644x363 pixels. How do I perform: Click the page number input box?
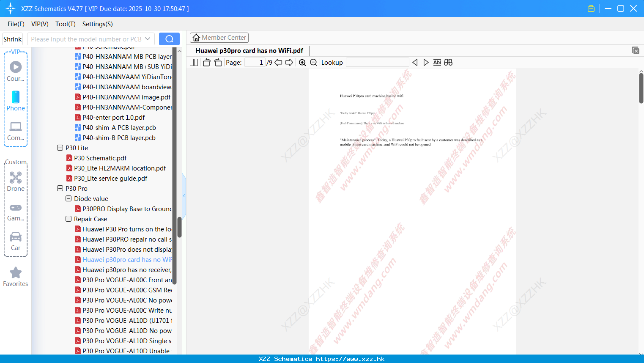[255, 63]
